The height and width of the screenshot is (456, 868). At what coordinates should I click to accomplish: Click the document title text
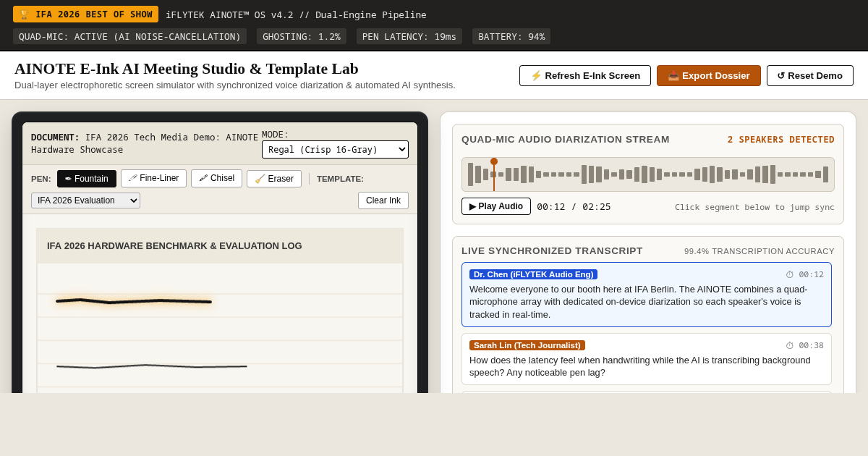[x=145, y=143]
